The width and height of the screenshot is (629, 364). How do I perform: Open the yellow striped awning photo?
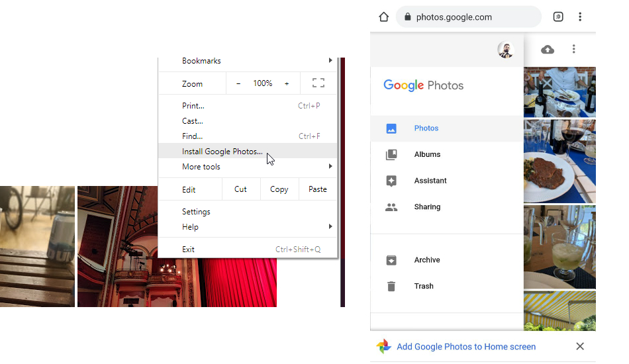click(559, 310)
